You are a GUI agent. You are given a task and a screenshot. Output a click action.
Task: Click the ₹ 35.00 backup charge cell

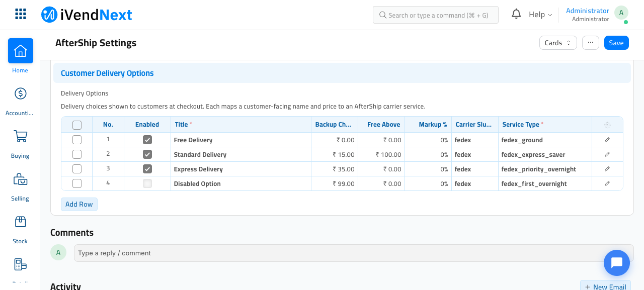click(335, 169)
